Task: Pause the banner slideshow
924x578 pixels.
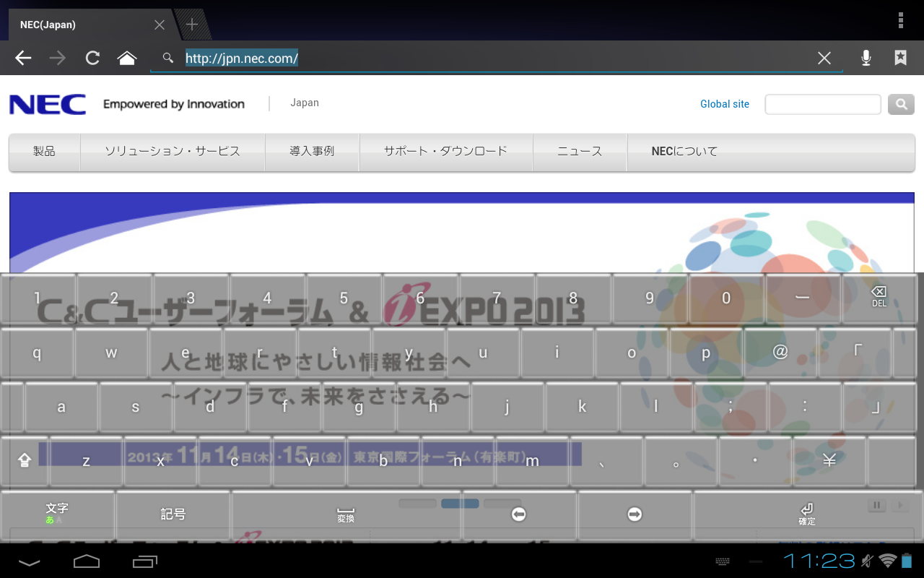Action: [876, 506]
